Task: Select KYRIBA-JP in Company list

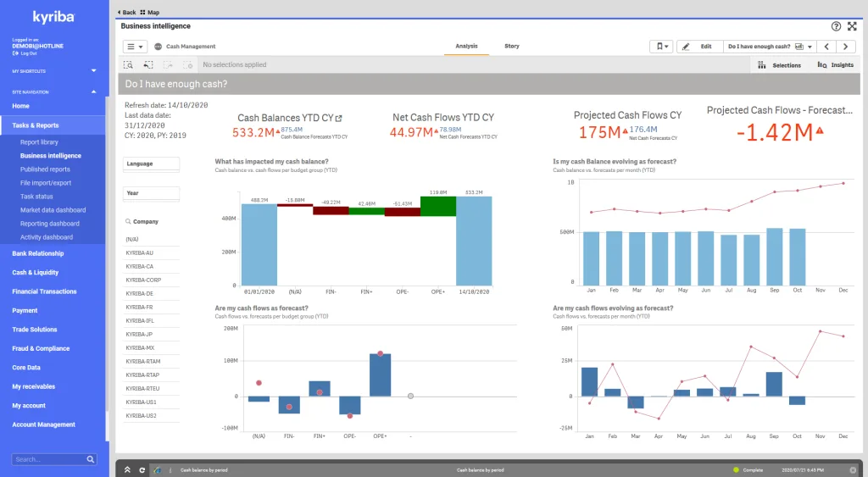Action: click(x=151, y=334)
